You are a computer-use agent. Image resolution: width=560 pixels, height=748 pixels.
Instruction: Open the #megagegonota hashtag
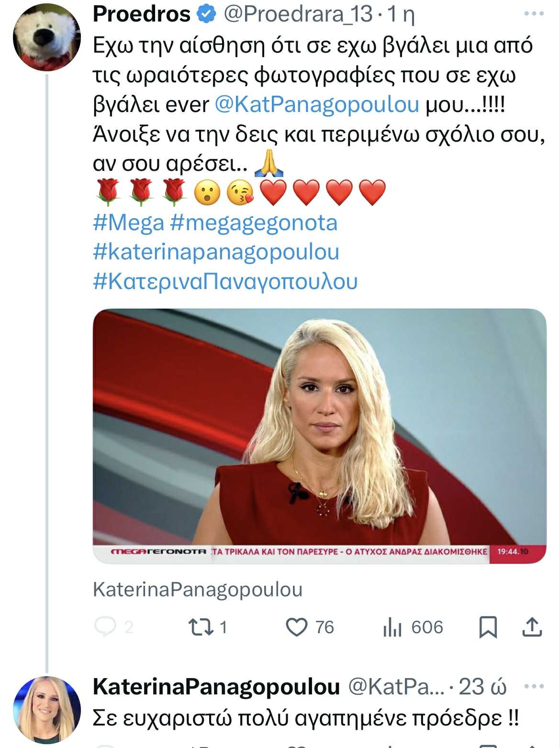point(254,223)
